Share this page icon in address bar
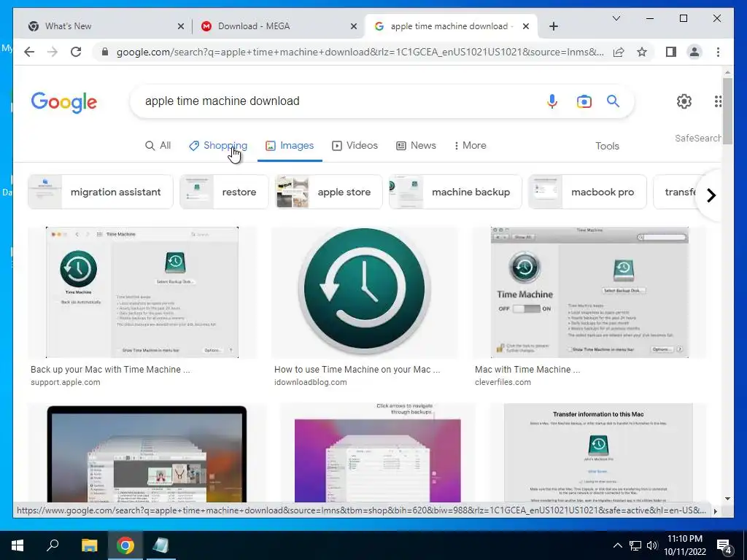The height and width of the screenshot is (560, 747). [619, 52]
